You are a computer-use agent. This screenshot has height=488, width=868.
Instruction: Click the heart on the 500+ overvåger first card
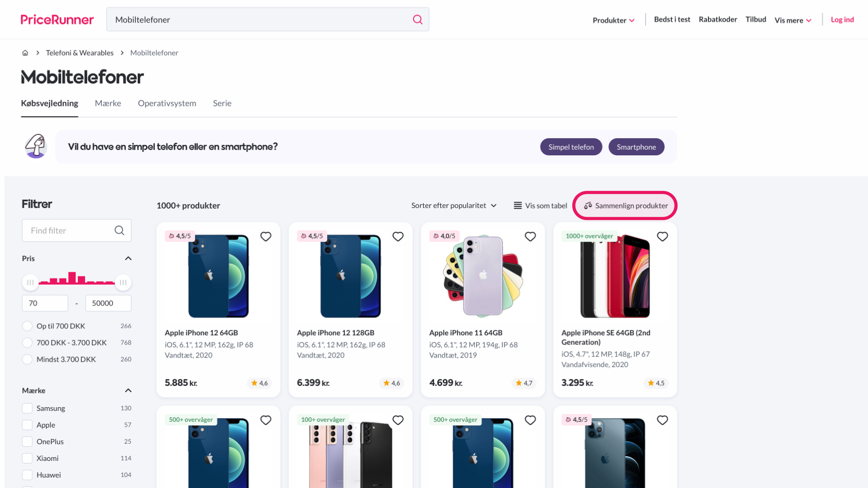click(x=266, y=420)
